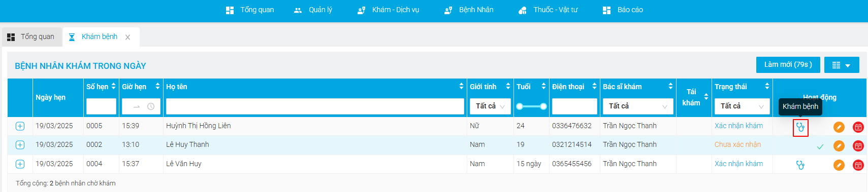Viewport: 868px width, 192px height.
Task: Open the column list view dropdown button
Action: point(842,65)
